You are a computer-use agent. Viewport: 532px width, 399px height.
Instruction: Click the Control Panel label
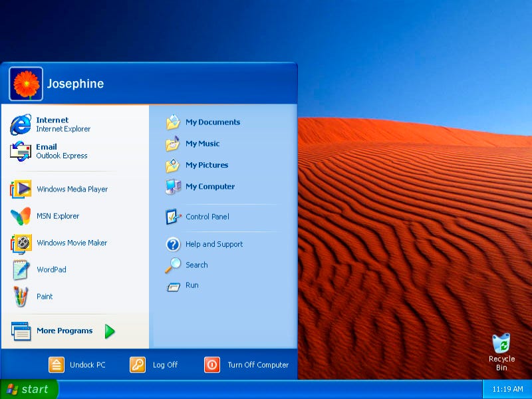tap(207, 217)
